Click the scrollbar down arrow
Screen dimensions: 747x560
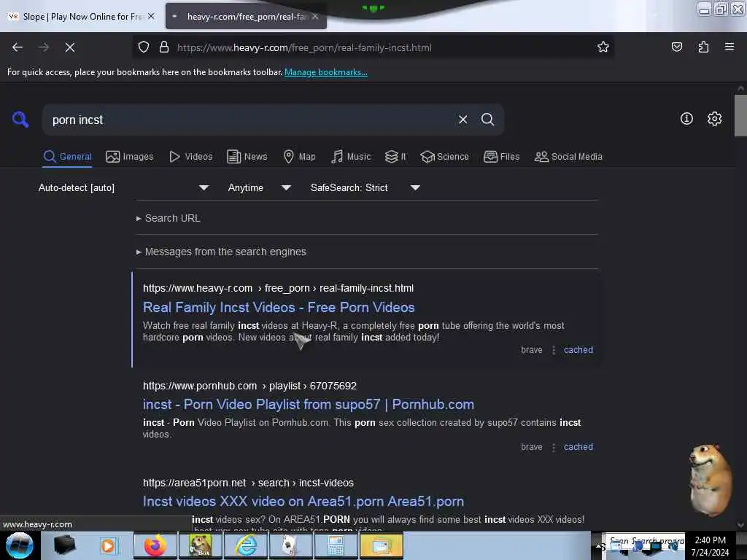tap(740, 524)
